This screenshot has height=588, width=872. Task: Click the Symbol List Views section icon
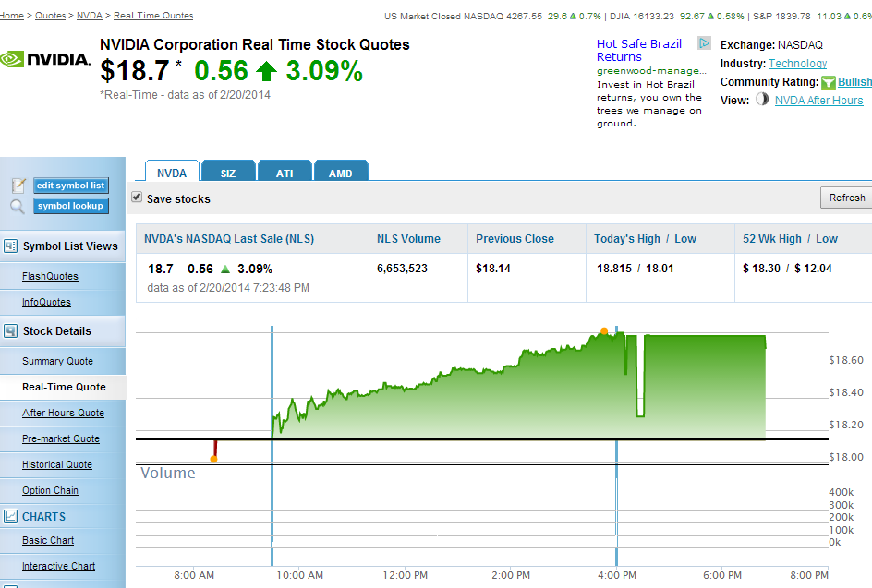(x=11, y=246)
